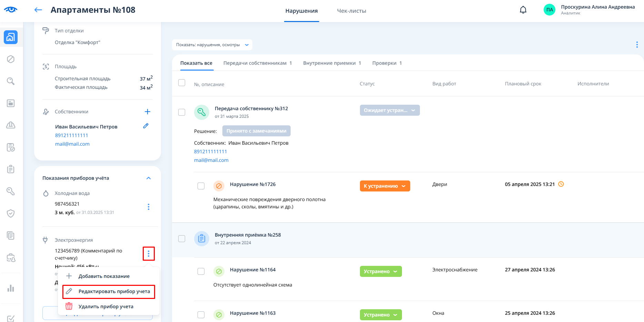Open three-dot menu for Холодная вода meter
The image size is (644, 322).
149,207
